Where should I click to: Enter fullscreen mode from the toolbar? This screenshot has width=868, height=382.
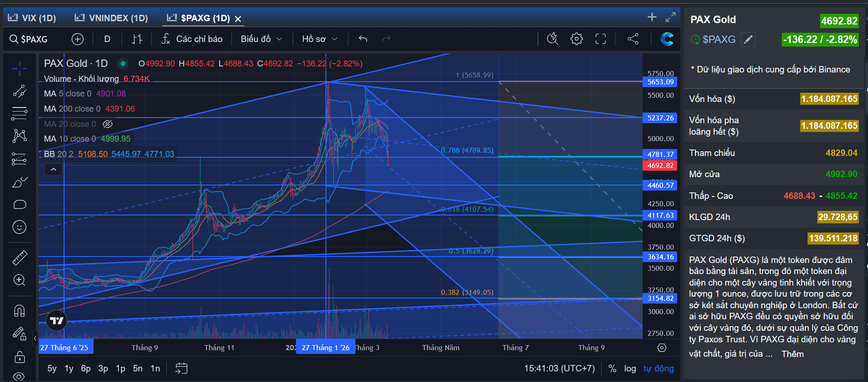600,39
